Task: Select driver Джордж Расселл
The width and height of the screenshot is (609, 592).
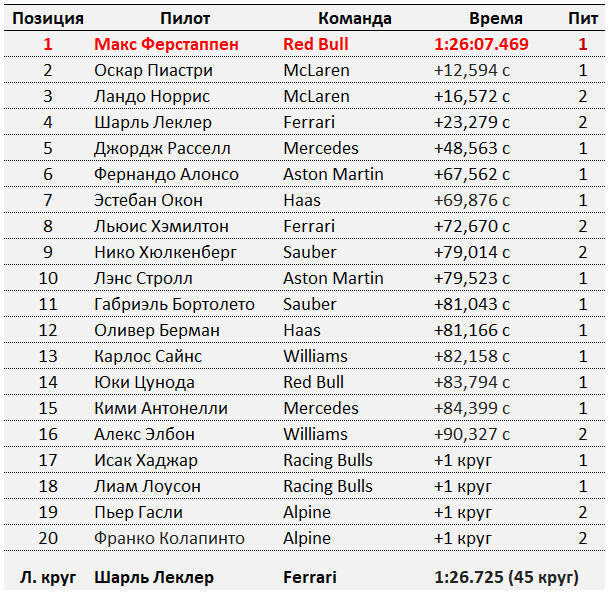Action: coord(162,148)
